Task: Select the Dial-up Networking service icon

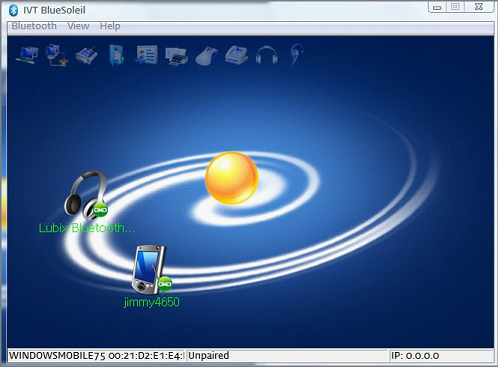Action: pyautogui.click(x=56, y=55)
